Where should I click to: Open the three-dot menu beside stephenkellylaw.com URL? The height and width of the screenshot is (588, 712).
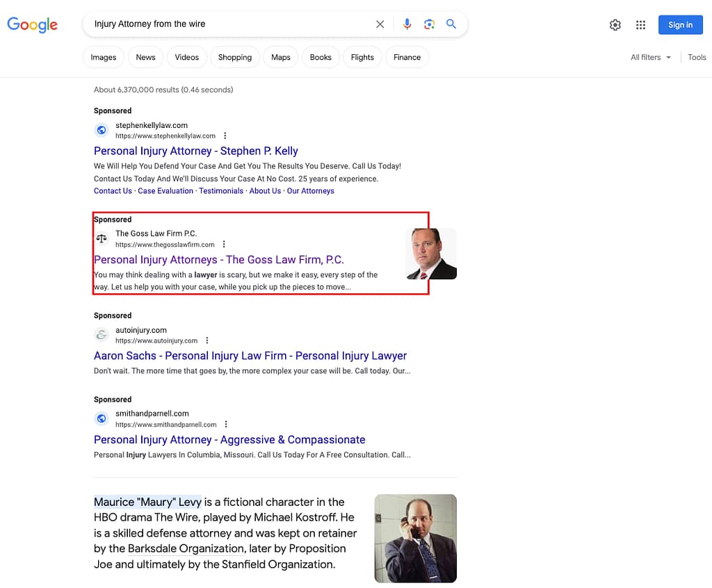point(225,136)
